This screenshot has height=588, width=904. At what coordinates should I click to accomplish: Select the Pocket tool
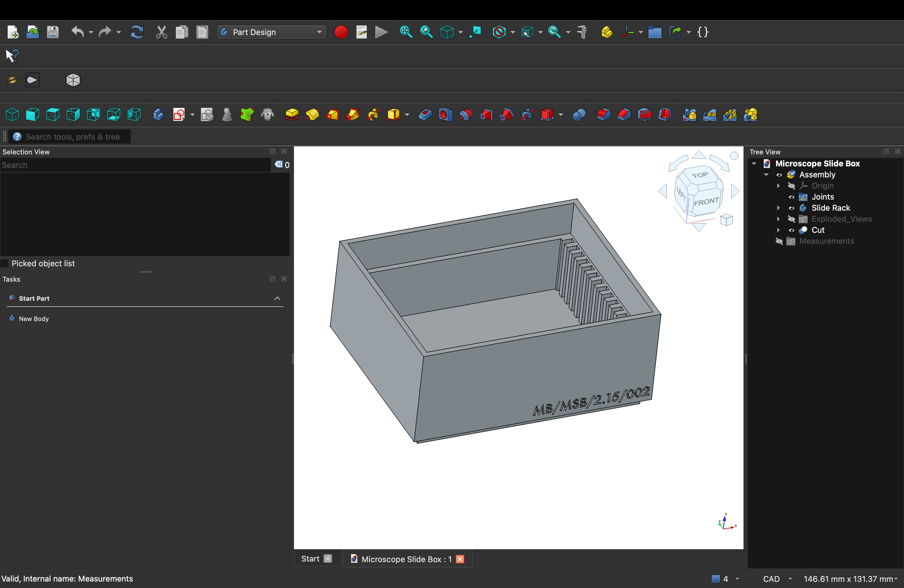pyautogui.click(x=425, y=115)
